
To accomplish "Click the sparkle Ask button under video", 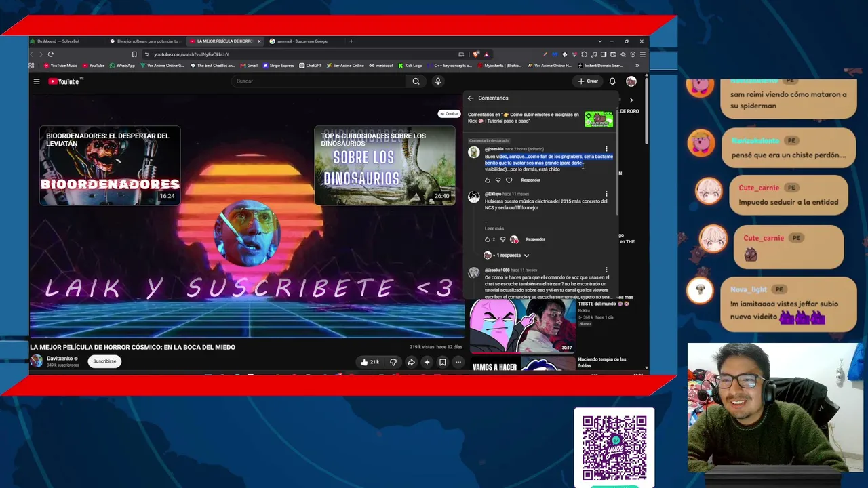I will click(427, 362).
